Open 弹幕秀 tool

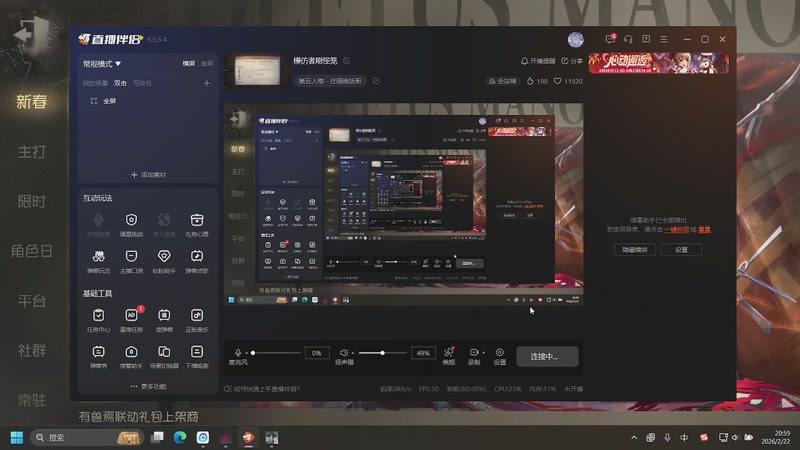[x=98, y=357]
